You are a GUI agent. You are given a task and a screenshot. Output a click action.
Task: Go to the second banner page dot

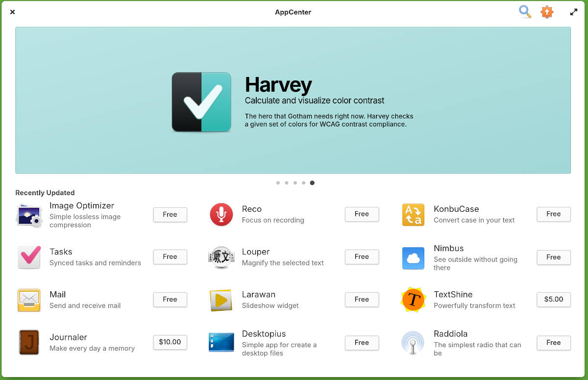[x=287, y=183]
